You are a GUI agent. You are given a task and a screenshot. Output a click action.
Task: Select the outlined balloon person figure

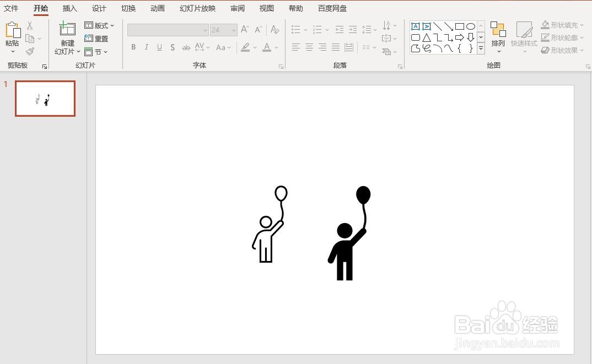pyautogui.click(x=270, y=224)
